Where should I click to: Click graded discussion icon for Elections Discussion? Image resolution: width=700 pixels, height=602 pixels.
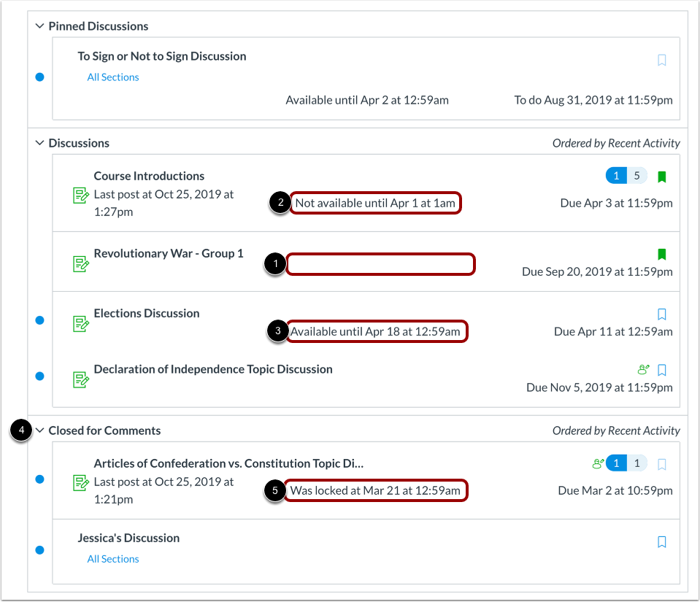pos(81,324)
